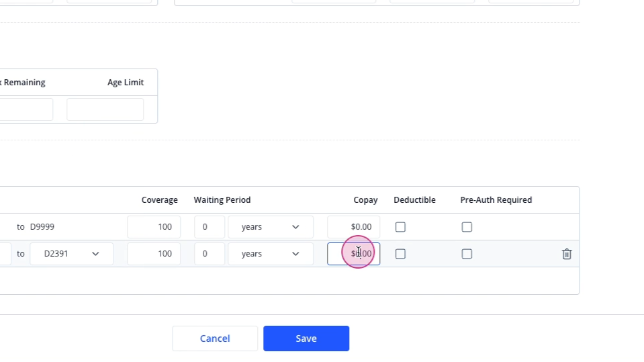The image size is (644, 362).
Task: Open waiting period units dropdown in D2391 row
Action: [271, 253]
